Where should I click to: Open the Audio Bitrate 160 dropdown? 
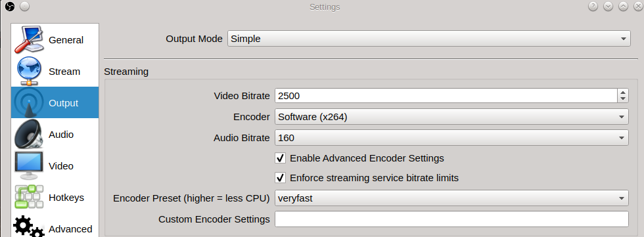tap(451, 138)
